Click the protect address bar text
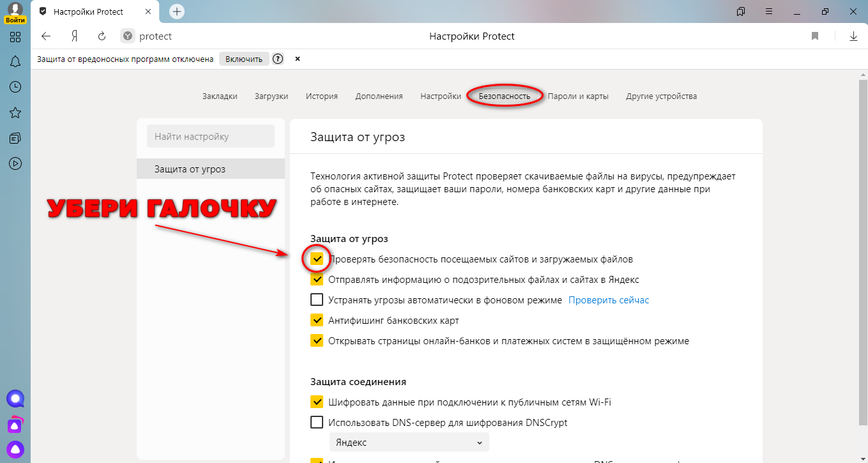This screenshot has height=463, width=868. (x=155, y=36)
